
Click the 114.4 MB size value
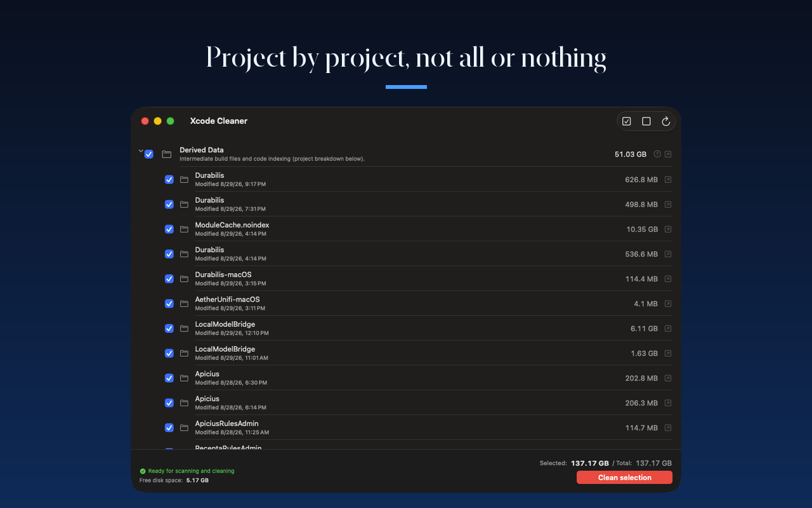[x=641, y=279]
